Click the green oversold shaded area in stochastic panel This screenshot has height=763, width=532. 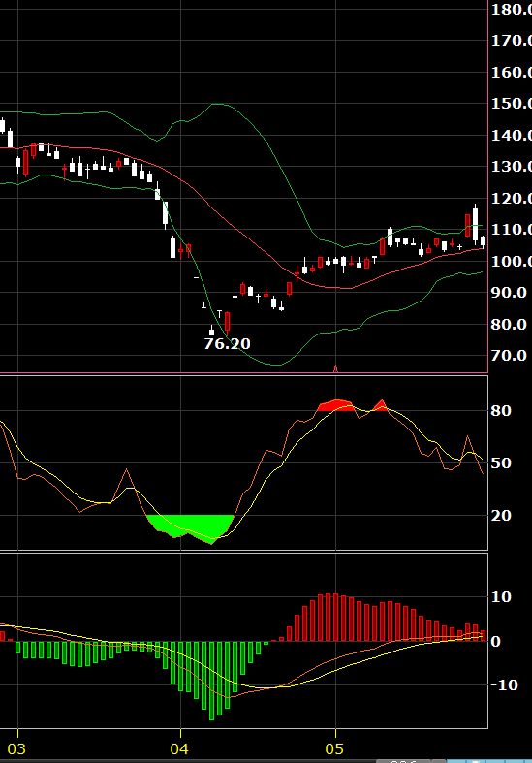tap(192, 525)
